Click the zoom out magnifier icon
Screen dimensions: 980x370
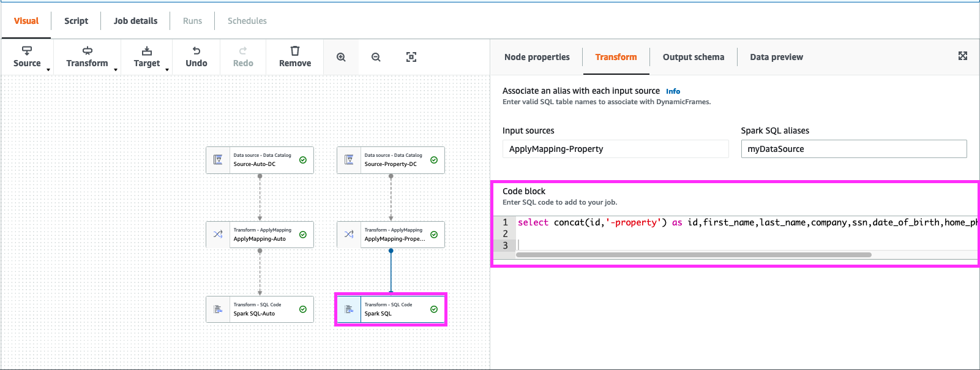376,57
